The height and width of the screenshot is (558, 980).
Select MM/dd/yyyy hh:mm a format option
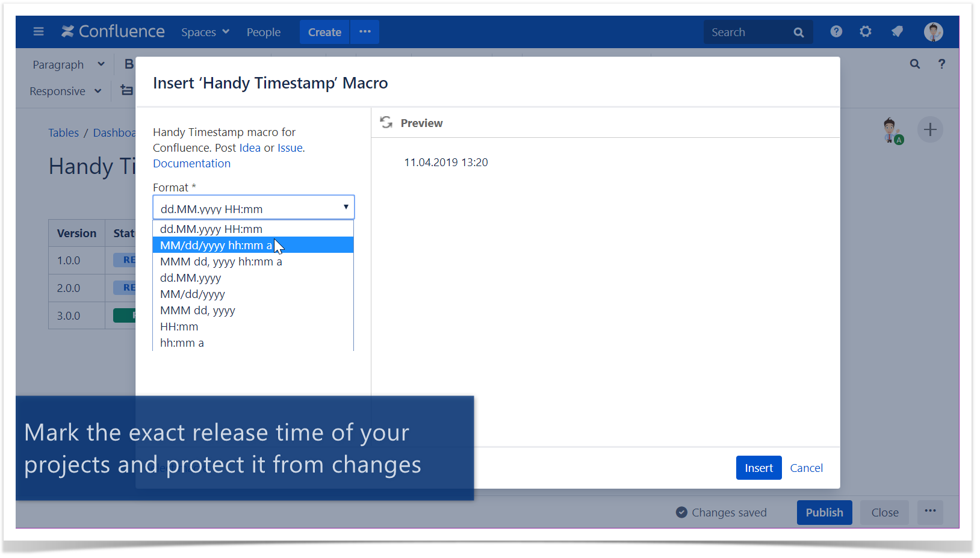click(253, 245)
